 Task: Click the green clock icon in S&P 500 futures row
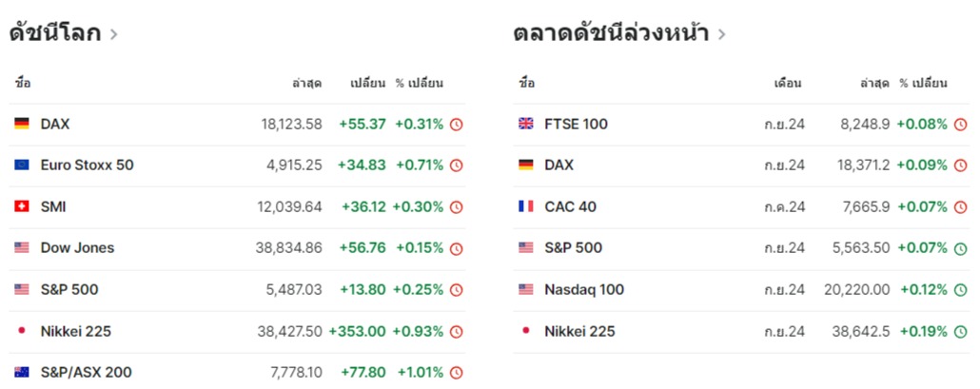click(960, 248)
